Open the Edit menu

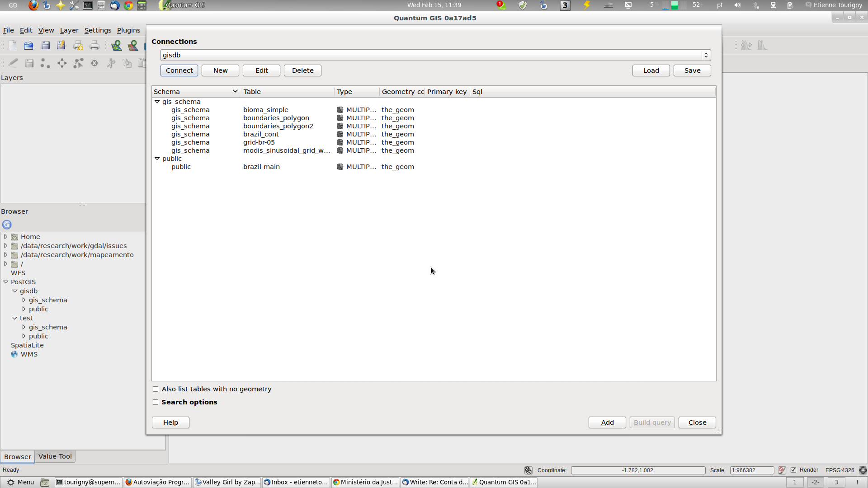(x=26, y=30)
